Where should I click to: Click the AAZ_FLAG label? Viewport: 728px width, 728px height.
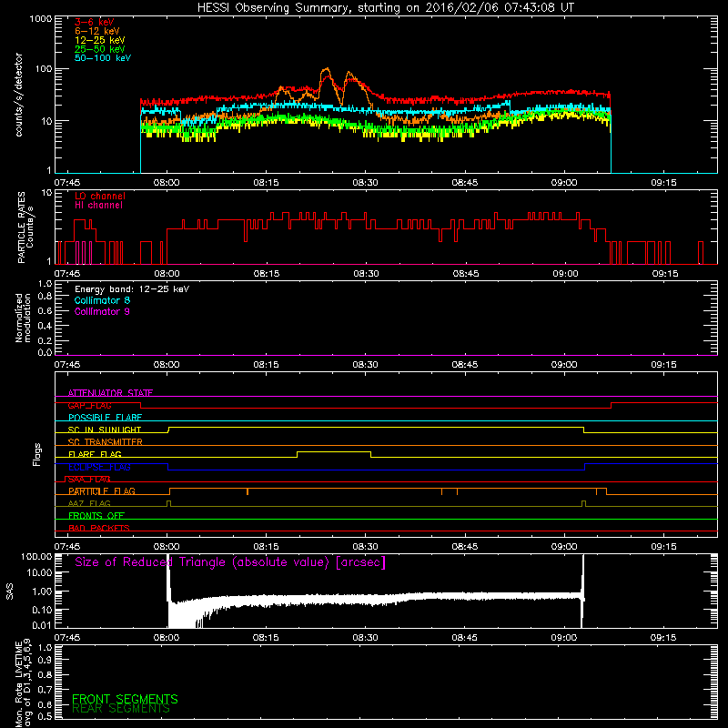click(89, 504)
